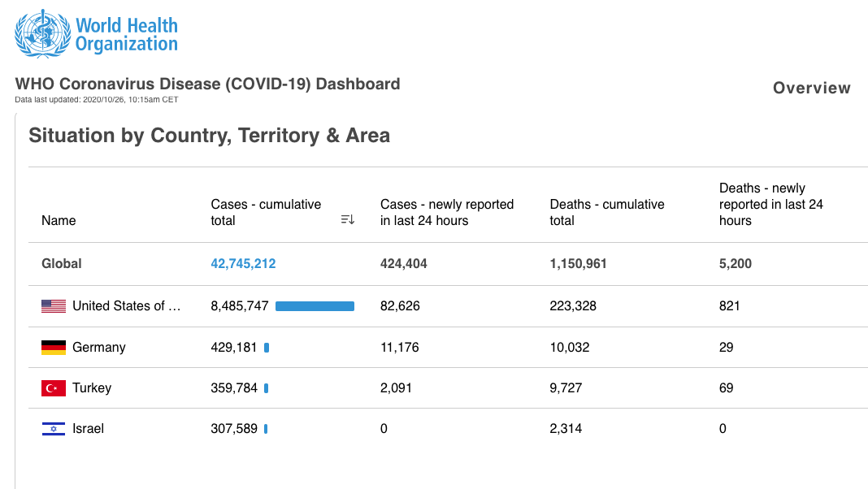Click United States new deaths 821

(729, 306)
